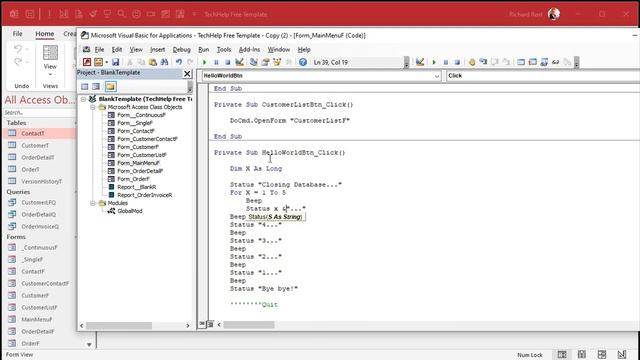Open the Watch Window icon in Debug toolbar

544,62
